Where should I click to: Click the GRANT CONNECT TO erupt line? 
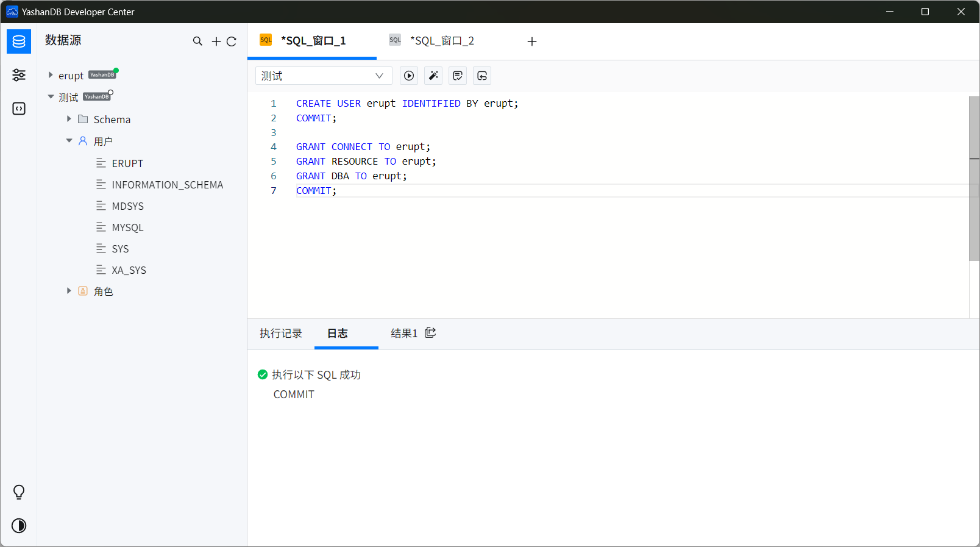coord(363,147)
